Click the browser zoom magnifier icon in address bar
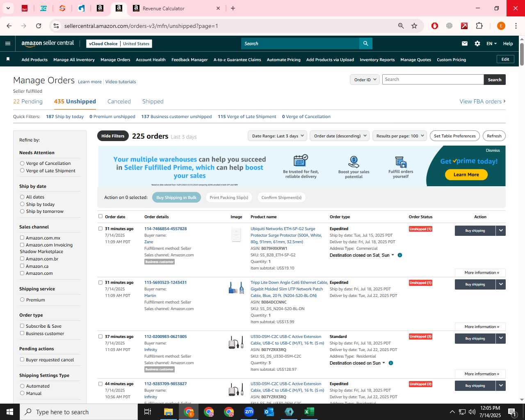The height and width of the screenshot is (420, 525). pyautogui.click(x=401, y=26)
